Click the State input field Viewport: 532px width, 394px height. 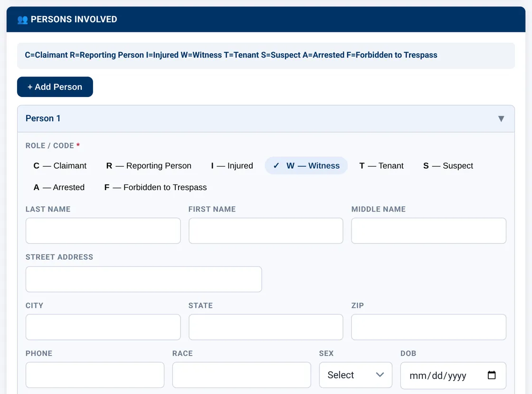click(266, 327)
